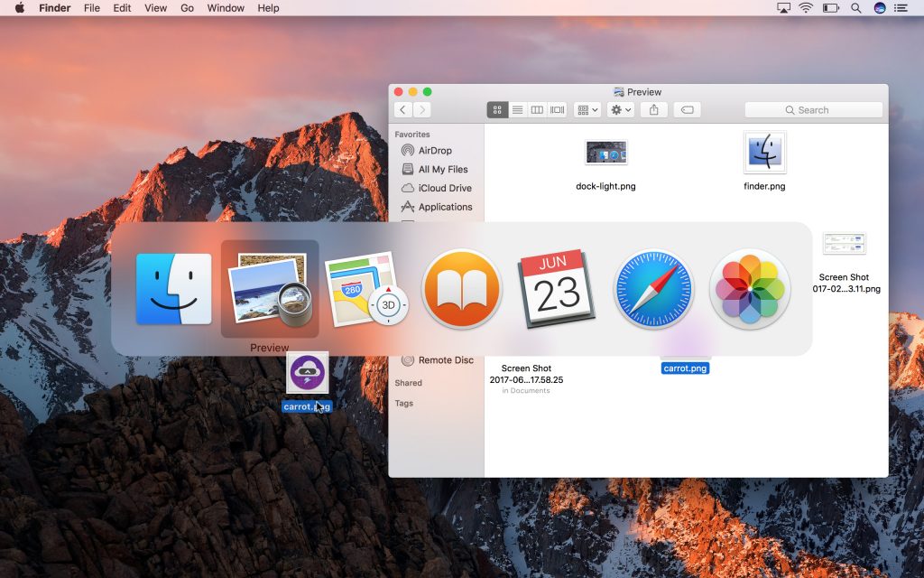Screen dimensions: 924x578
Task: Click the Wi-Fi menu bar icon
Action: (x=806, y=8)
